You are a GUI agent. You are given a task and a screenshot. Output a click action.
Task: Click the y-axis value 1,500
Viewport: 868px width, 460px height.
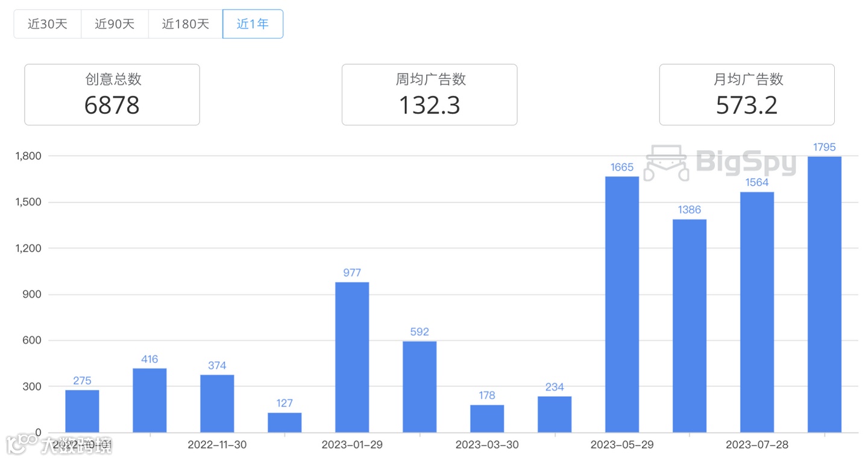point(28,202)
